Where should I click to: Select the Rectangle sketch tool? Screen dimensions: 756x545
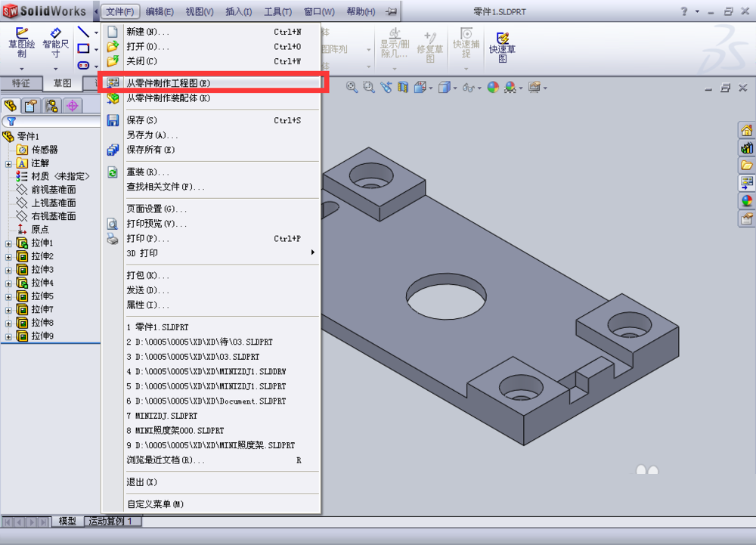click(83, 48)
